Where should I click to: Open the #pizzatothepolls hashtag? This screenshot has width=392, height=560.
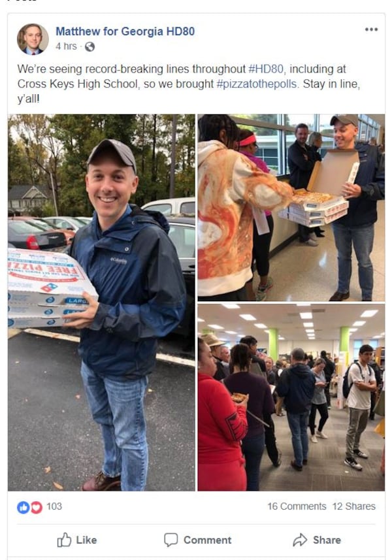(x=257, y=84)
